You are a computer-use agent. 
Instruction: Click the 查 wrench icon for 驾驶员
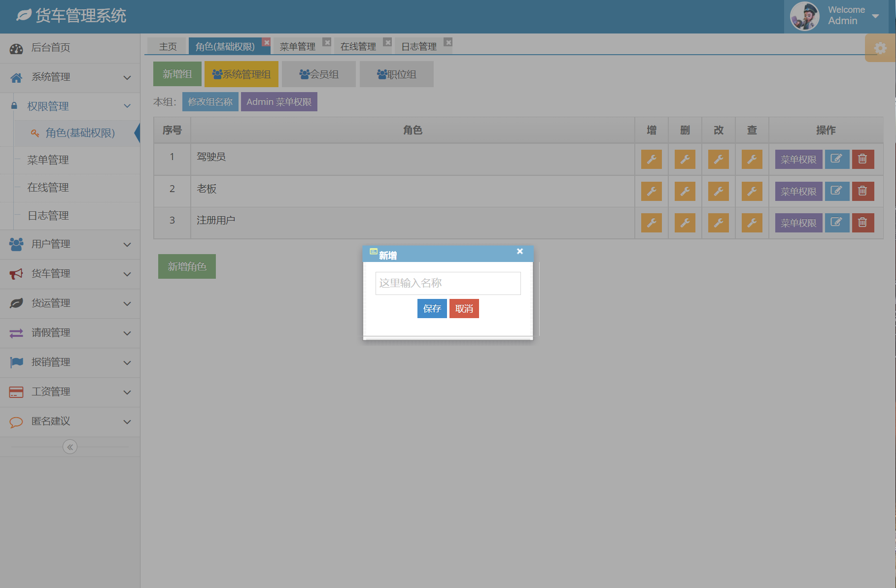(x=752, y=159)
